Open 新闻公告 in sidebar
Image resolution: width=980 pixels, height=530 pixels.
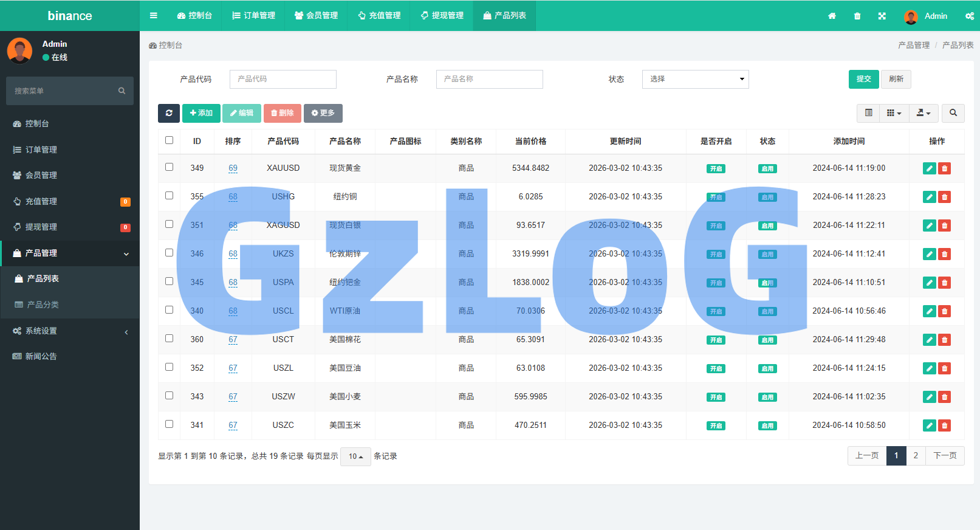70,356
